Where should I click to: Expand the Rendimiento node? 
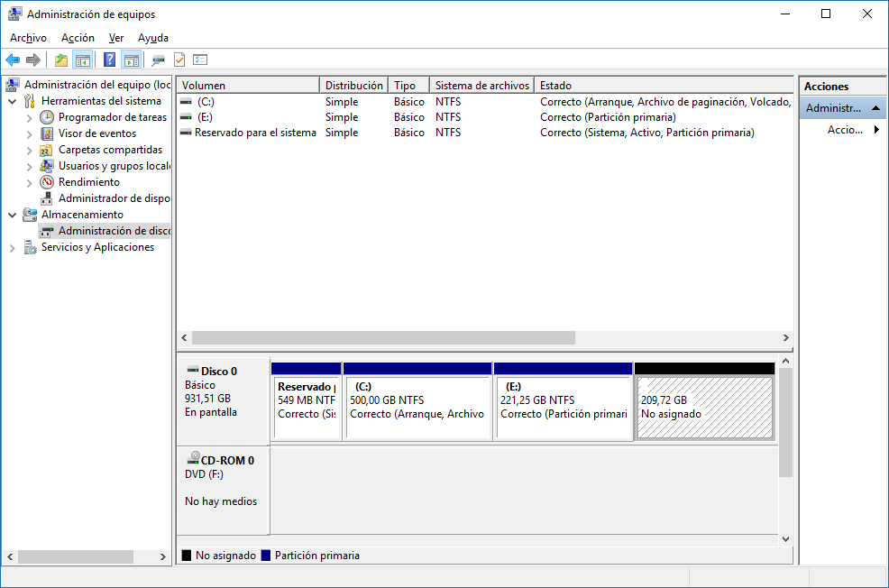pyautogui.click(x=30, y=183)
